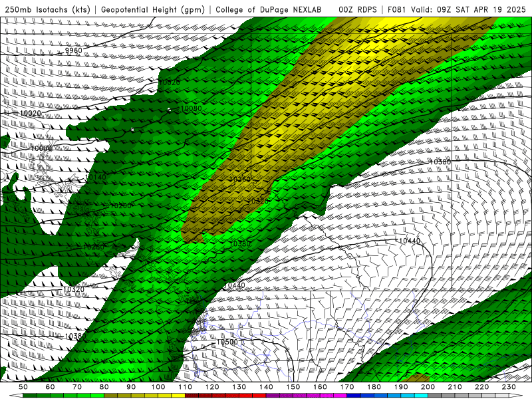Image resolution: width=532 pixels, height=399 pixels.
Task: Click the 10140 height contour label
Action: (x=95, y=177)
